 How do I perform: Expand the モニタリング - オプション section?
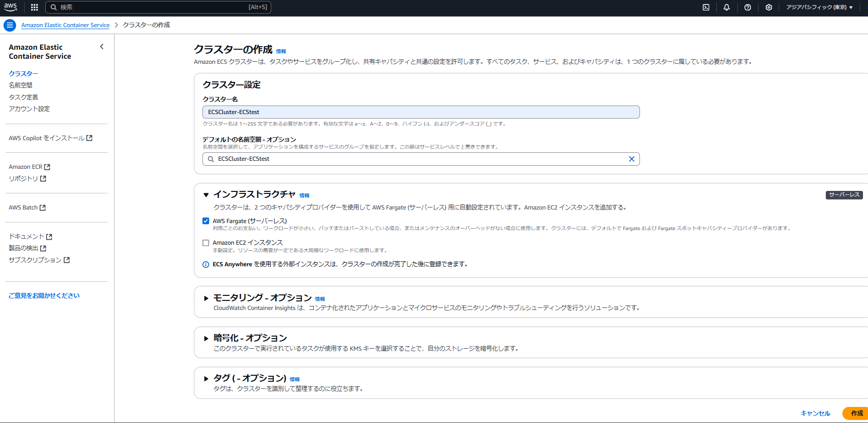pyautogui.click(x=206, y=298)
